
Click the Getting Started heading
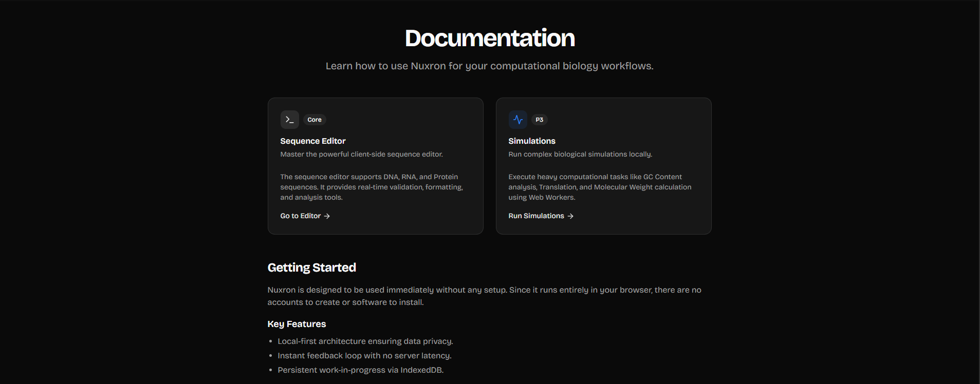tap(312, 267)
